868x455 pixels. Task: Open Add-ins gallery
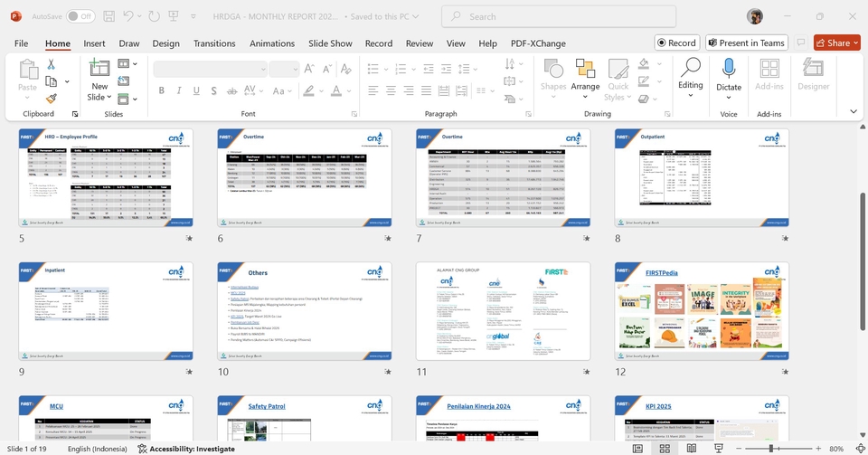point(769,75)
